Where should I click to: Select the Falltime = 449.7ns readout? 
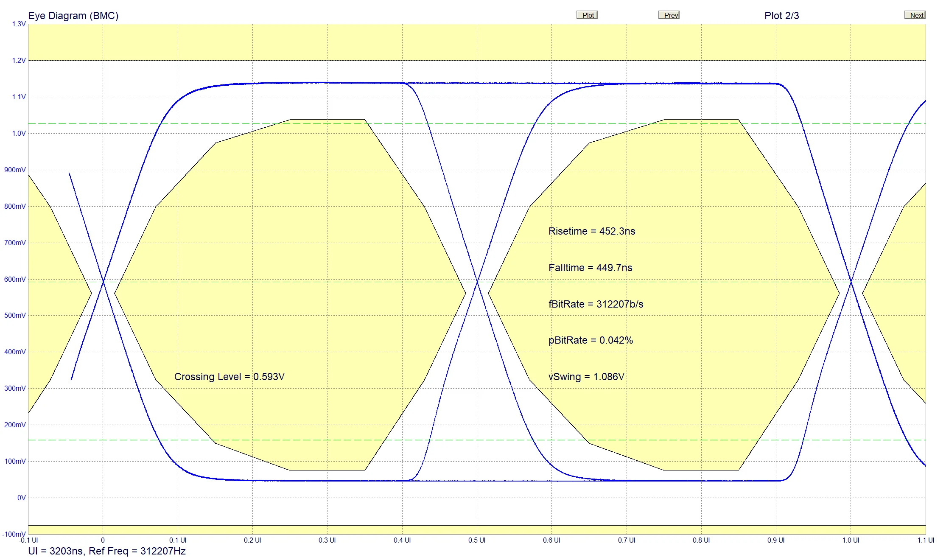pos(590,268)
